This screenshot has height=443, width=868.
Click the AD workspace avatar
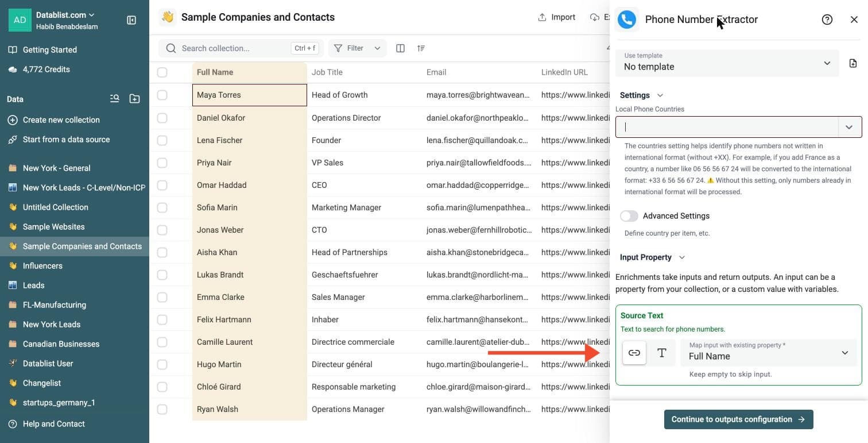click(20, 20)
